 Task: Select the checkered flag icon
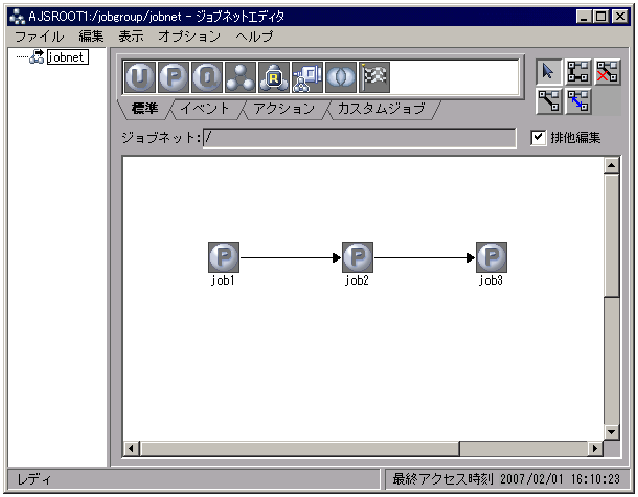pos(374,77)
